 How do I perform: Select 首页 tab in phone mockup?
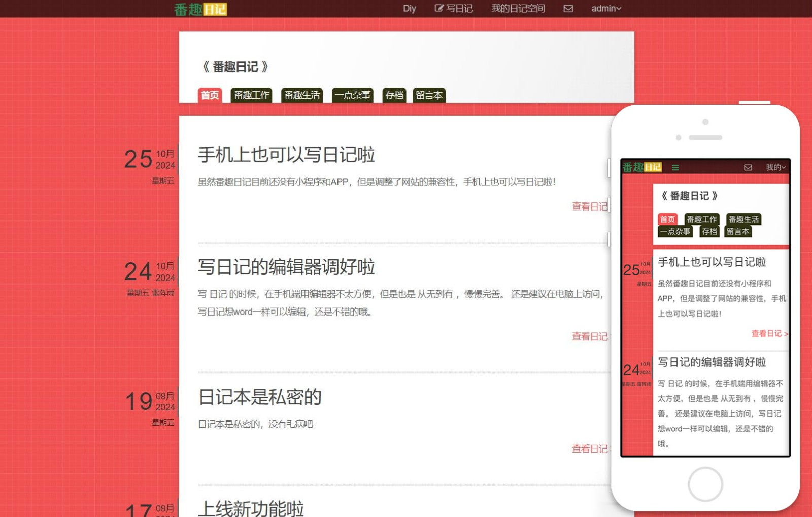tap(667, 219)
